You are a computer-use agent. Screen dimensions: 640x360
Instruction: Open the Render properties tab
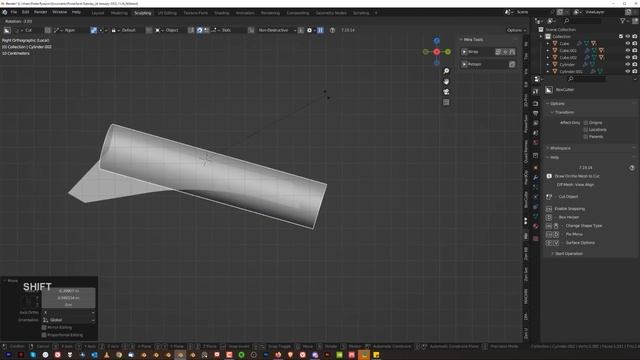click(x=536, y=103)
